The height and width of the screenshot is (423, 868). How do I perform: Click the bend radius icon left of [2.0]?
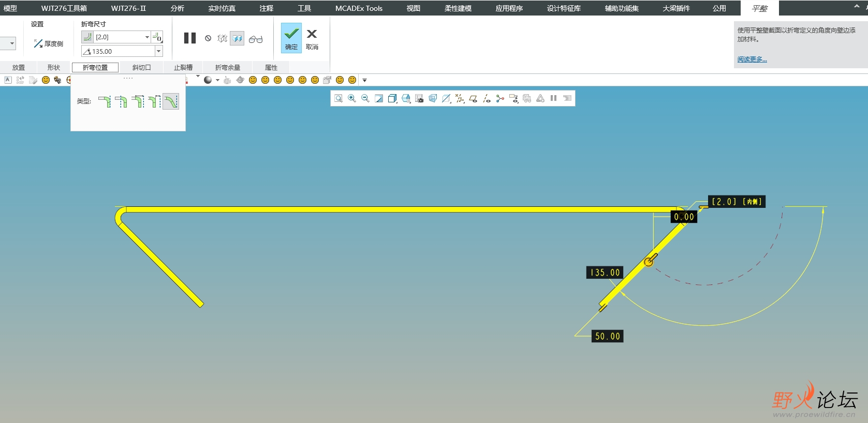87,37
